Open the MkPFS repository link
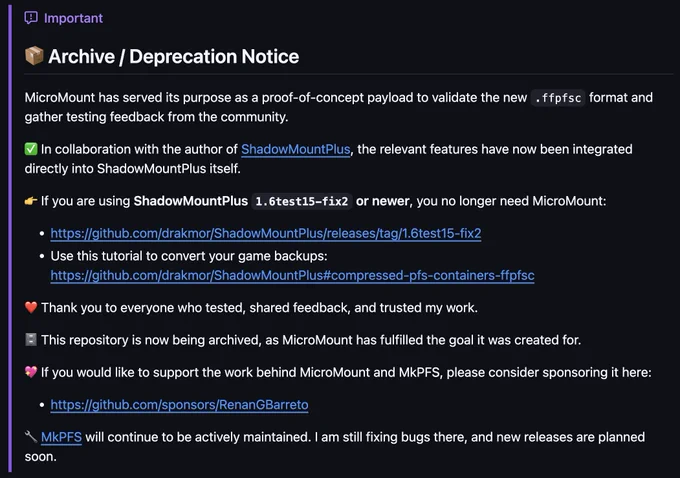Image resolution: width=680 pixels, height=478 pixels. click(x=61, y=437)
